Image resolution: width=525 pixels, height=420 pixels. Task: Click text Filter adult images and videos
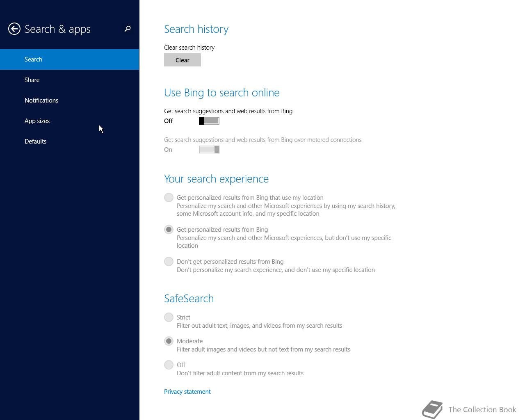pos(263,349)
